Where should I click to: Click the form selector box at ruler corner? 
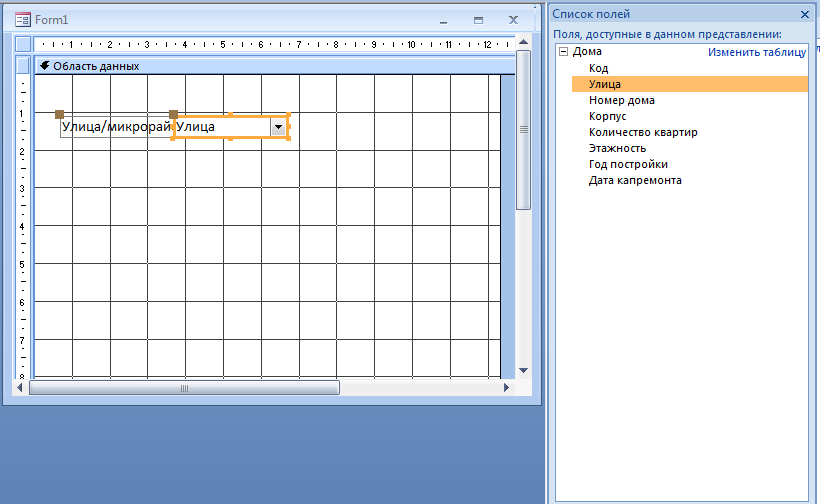pyautogui.click(x=23, y=44)
